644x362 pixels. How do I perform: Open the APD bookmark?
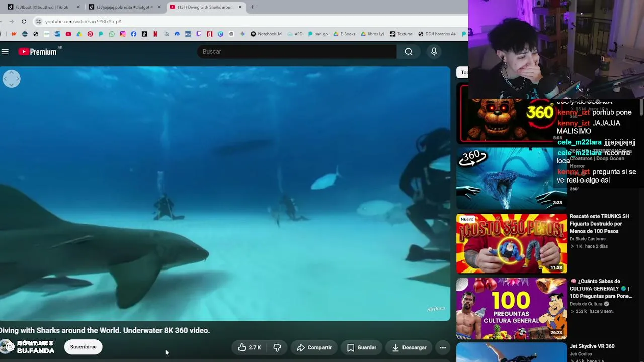[295, 34]
